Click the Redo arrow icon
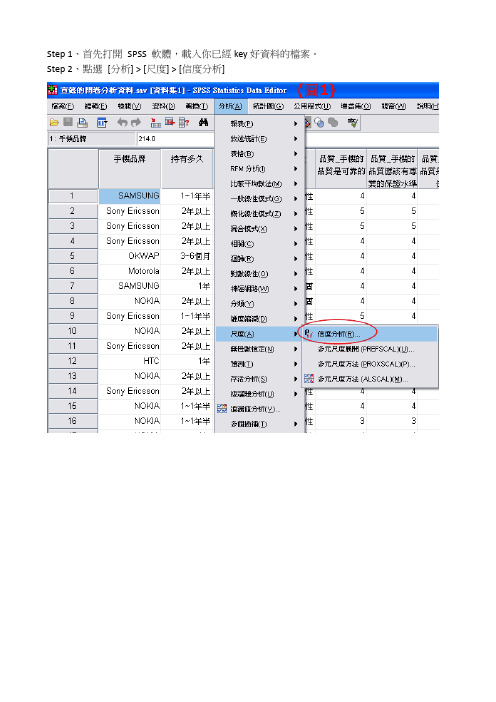The height and width of the screenshot is (702, 496). point(136,122)
